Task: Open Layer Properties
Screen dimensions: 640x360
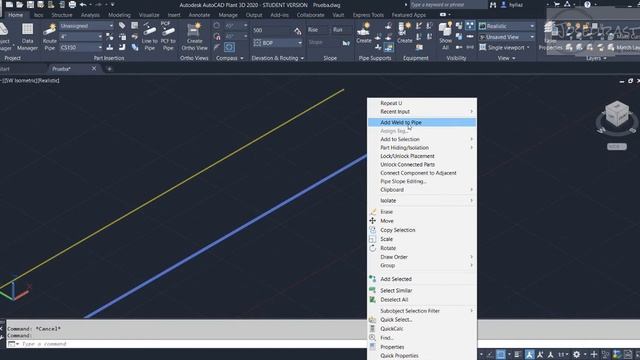Action: pyautogui.click(x=550, y=36)
